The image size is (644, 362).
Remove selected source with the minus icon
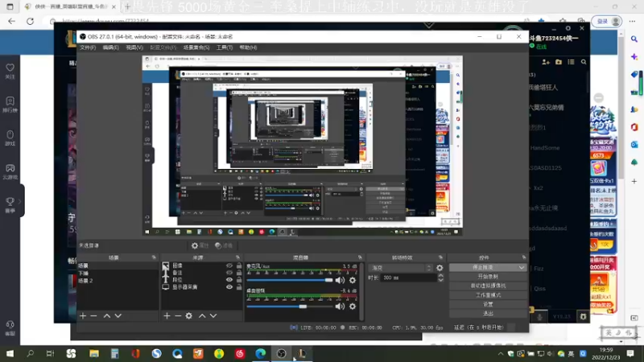pos(178,315)
